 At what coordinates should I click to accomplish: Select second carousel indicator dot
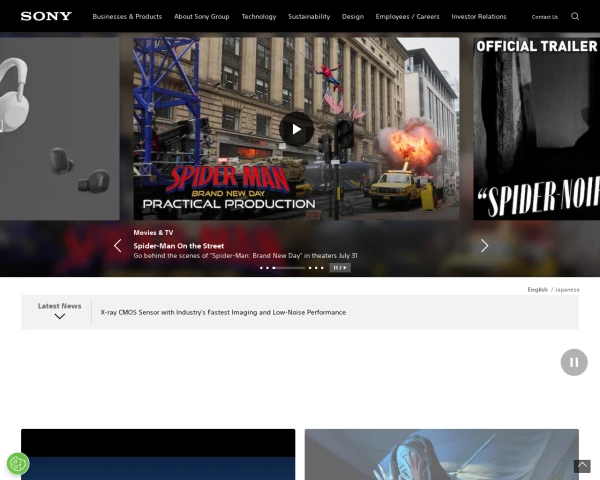click(x=267, y=268)
